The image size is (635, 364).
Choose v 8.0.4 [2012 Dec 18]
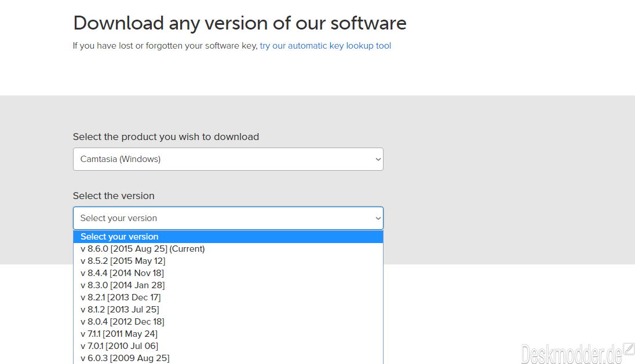click(228, 322)
